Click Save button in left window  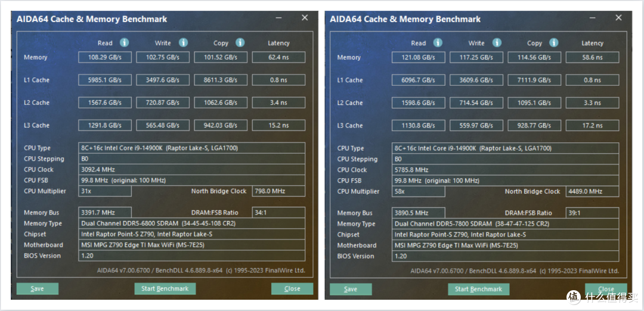(38, 289)
